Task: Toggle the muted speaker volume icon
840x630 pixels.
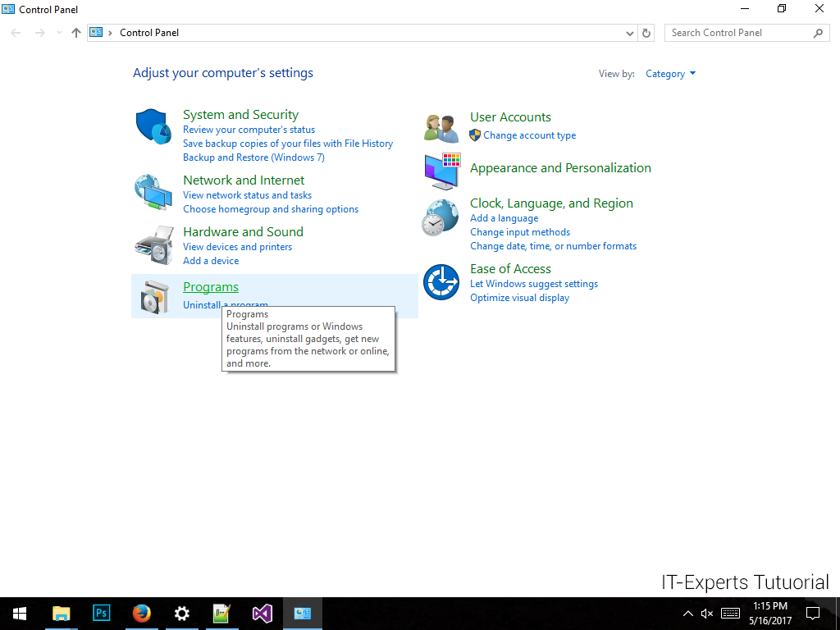Action: point(707,614)
